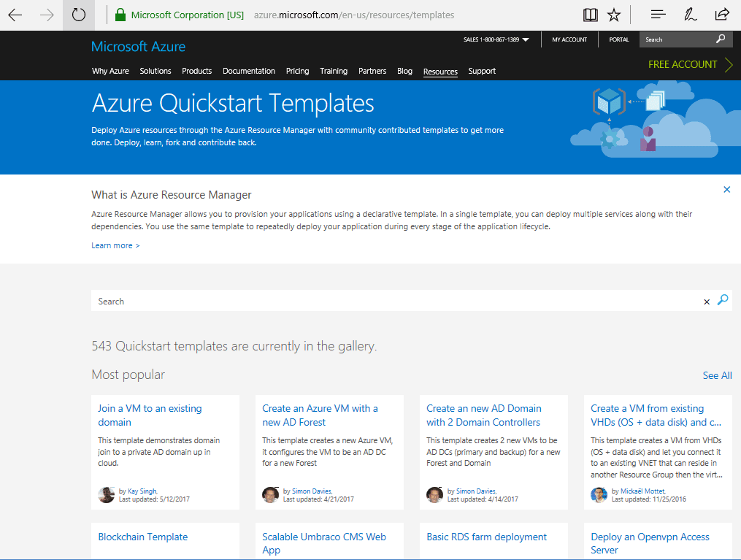Open the Blog menu item
Image resolution: width=741 pixels, height=560 pixels.
tap(404, 71)
